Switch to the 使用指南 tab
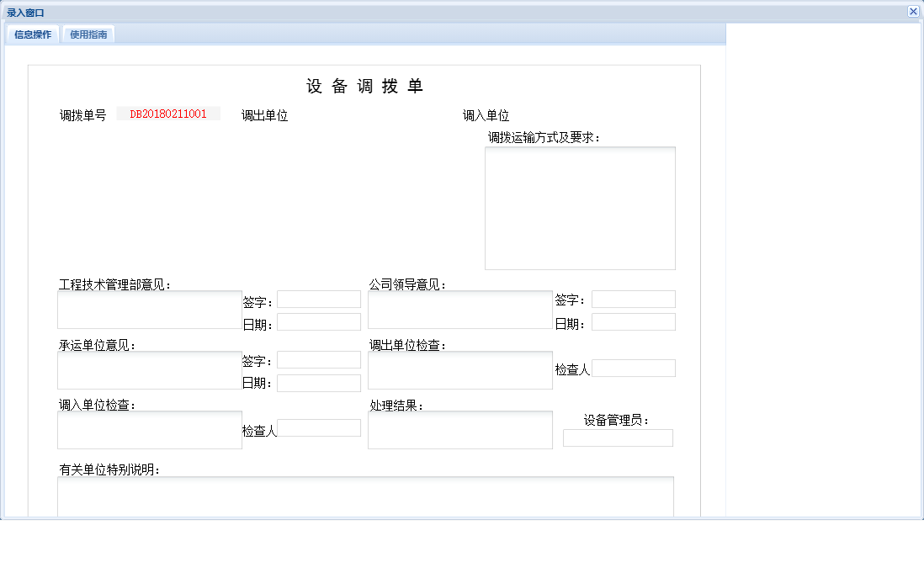Viewport: 924px width, 578px height. [88, 34]
